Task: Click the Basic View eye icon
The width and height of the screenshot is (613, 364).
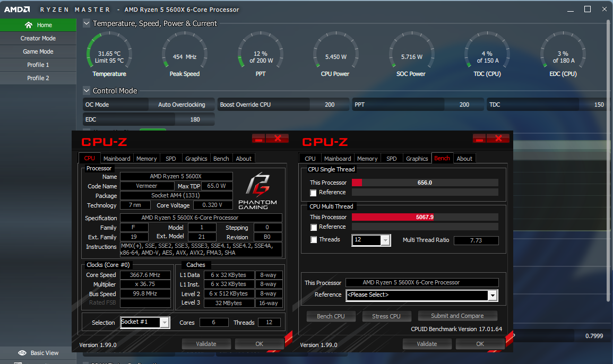Action: coord(22,353)
